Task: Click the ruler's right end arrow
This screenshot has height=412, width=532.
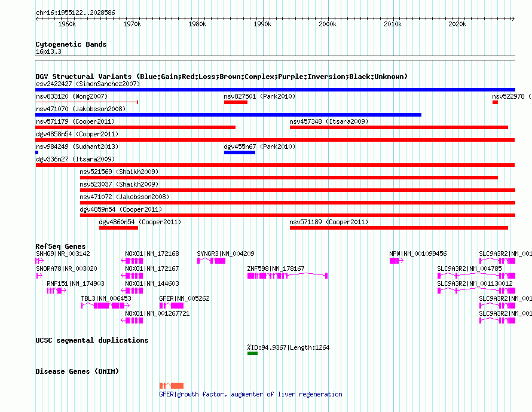Action: pos(513,19)
